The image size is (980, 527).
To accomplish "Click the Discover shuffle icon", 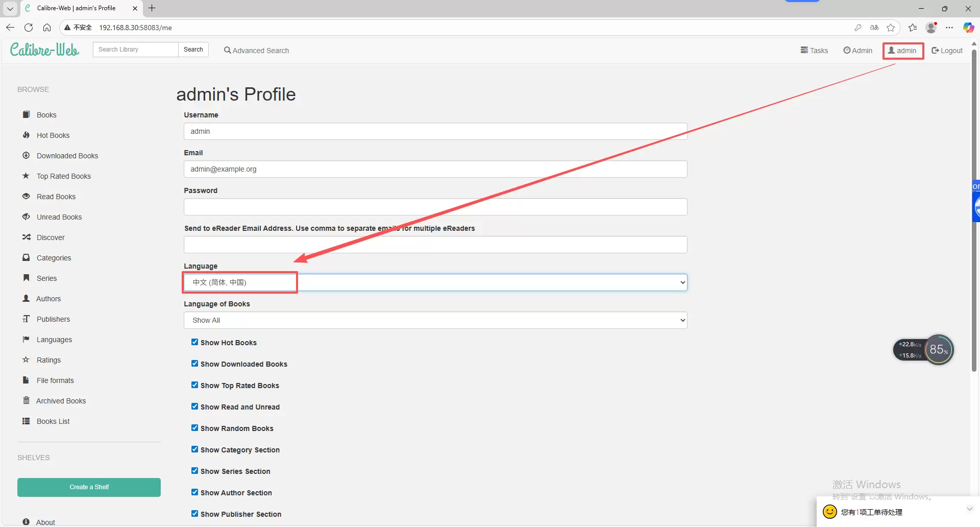I will click(x=26, y=237).
